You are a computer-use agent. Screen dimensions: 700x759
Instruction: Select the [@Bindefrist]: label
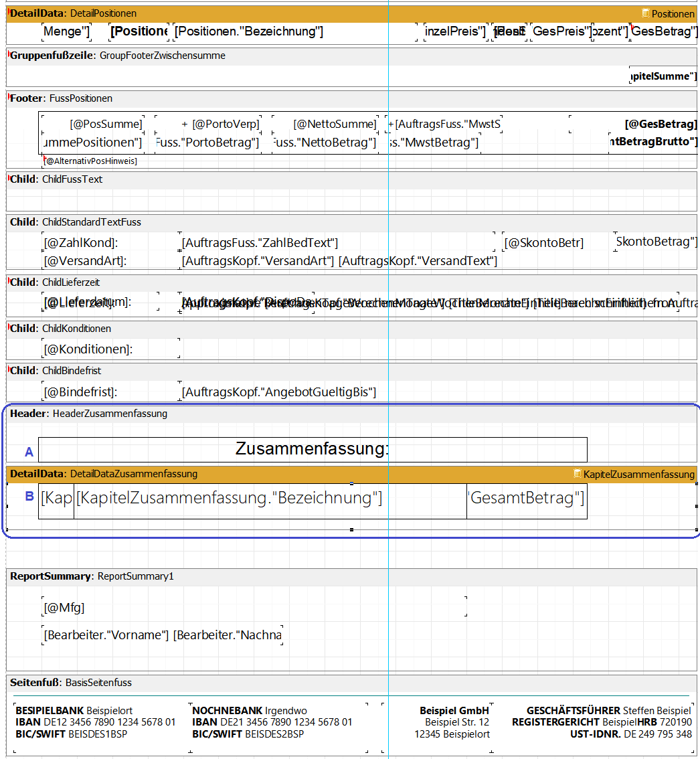[x=111, y=392]
